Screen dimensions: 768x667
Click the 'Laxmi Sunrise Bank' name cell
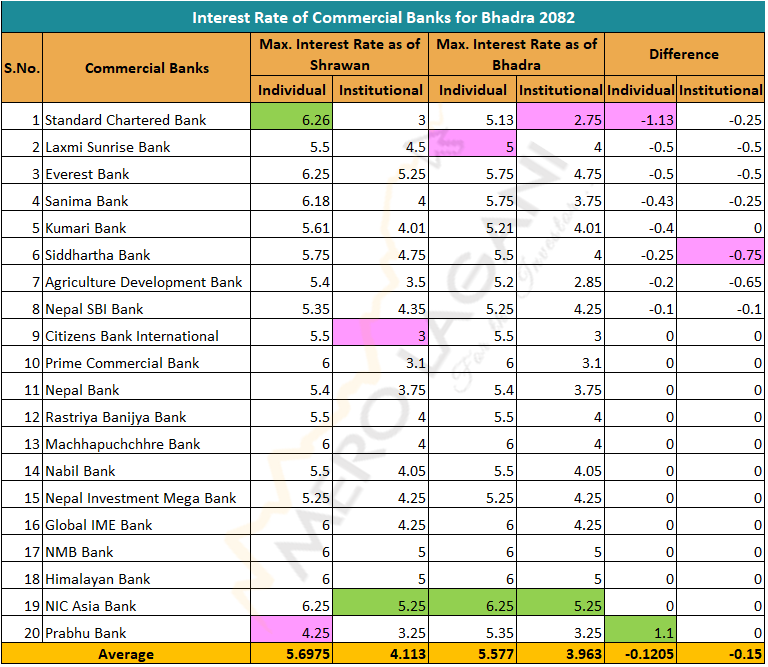point(146,143)
